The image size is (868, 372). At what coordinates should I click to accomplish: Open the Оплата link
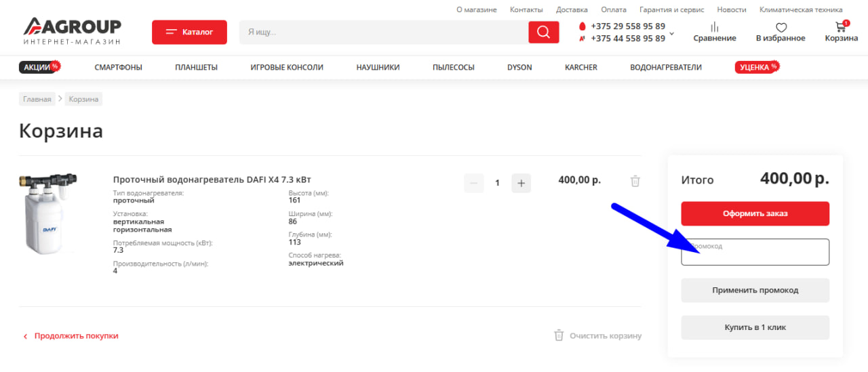pos(614,9)
